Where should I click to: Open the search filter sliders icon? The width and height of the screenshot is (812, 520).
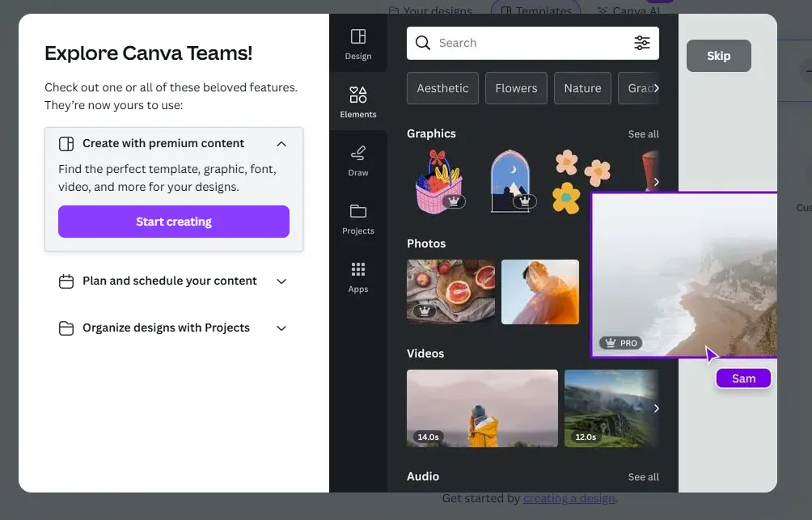pos(641,43)
